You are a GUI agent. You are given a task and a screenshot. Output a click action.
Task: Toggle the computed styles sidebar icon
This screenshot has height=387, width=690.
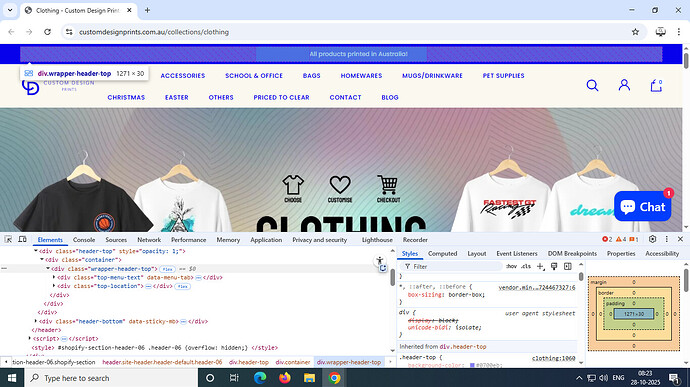[x=568, y=266]
